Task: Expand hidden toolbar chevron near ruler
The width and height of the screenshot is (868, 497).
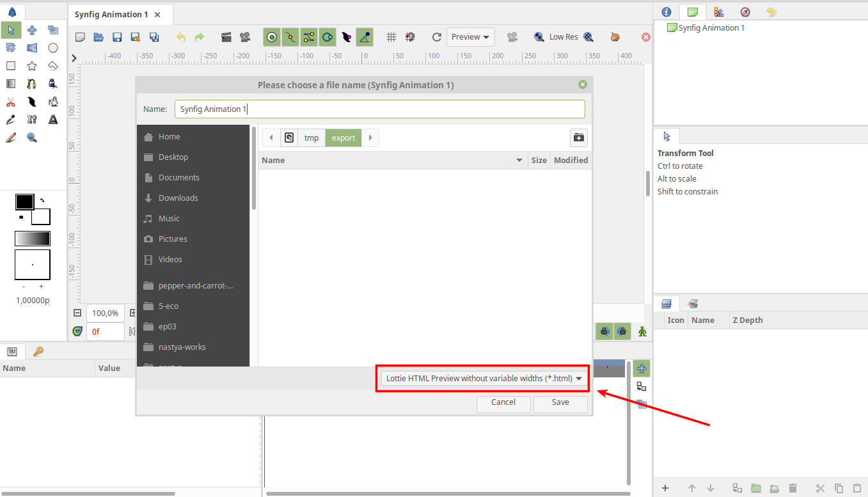Action: click(x=74, y=58)
